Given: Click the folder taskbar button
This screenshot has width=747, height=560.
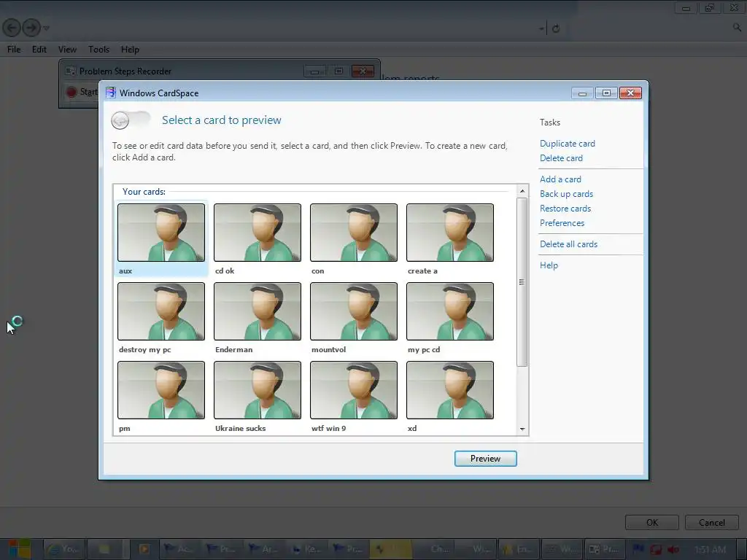Looking at the screenshot, I should pyautogui.click(x=104, y=549).
